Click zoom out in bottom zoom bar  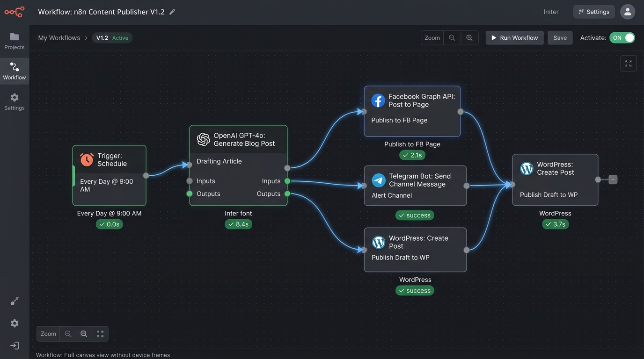[68, 334]
